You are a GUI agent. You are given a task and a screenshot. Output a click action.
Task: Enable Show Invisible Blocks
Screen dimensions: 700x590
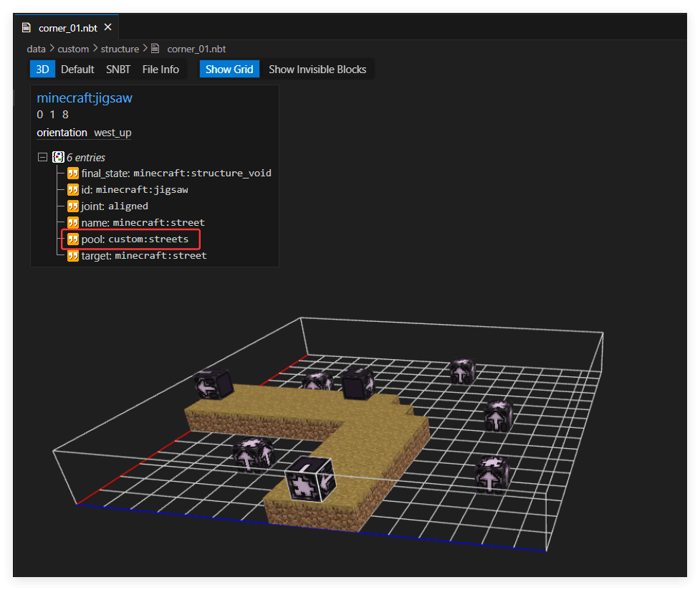(317, 70)
